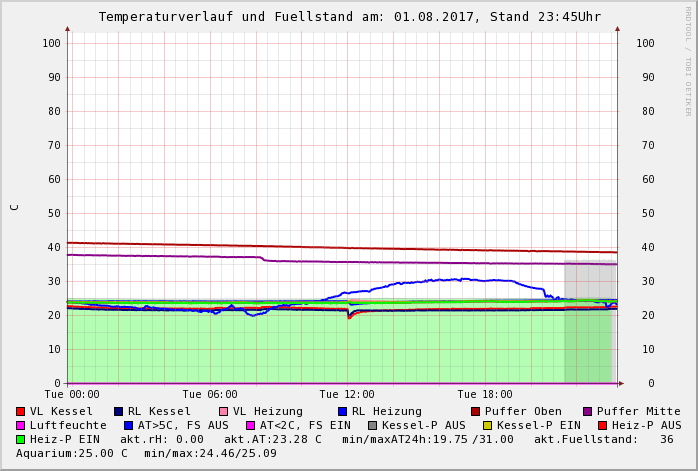Click the Puffer Oben legend color box
Viewport: 698px width, 471px height.
[475, 411]
